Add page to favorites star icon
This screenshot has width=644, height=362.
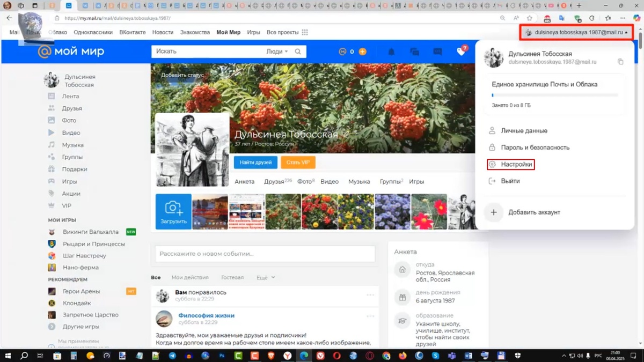click(x=530, y=18)
